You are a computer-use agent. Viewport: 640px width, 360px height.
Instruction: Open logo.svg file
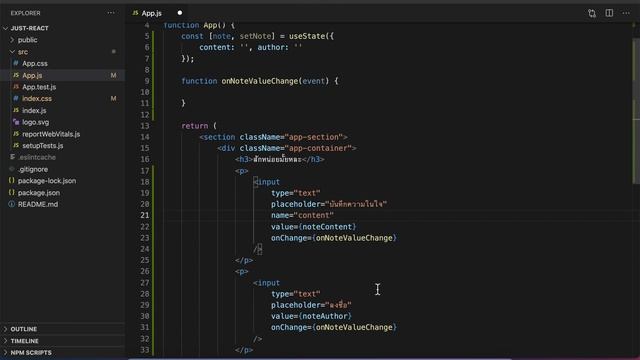[36, 122]
